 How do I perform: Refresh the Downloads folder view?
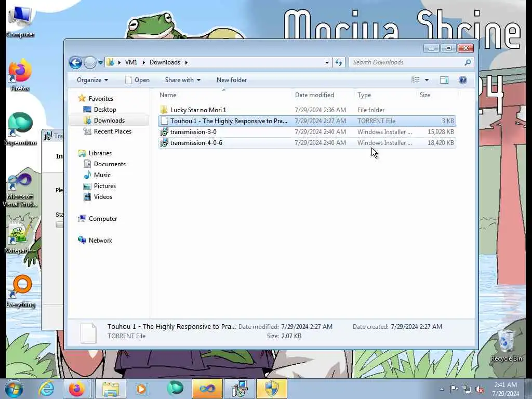(x=339, y=62)
